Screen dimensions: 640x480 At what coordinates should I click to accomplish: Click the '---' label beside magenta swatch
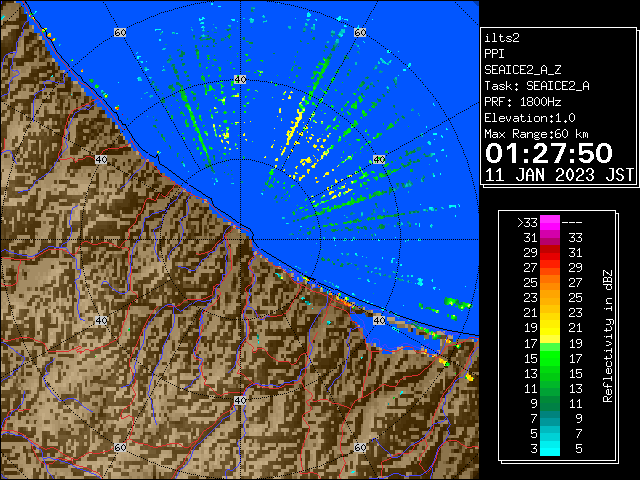(572, 222)
